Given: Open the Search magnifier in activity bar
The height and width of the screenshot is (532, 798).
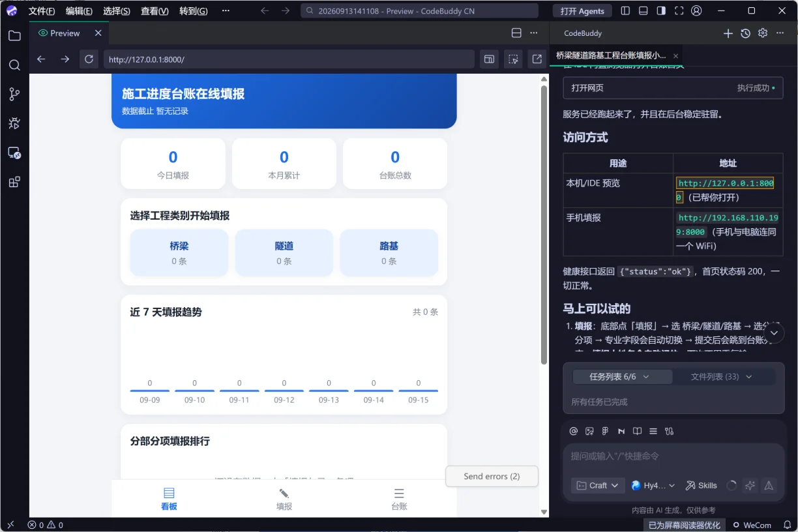Looking at the screenshot, I should tap(14, 65).
